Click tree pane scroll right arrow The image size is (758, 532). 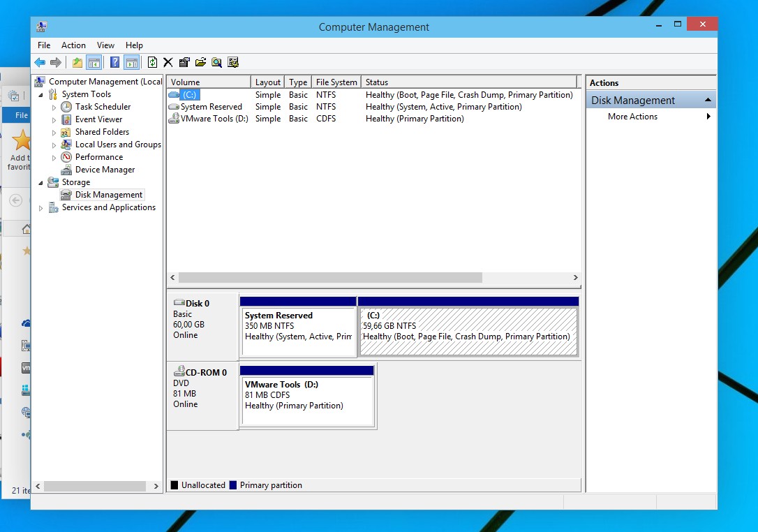pos(156,486)
